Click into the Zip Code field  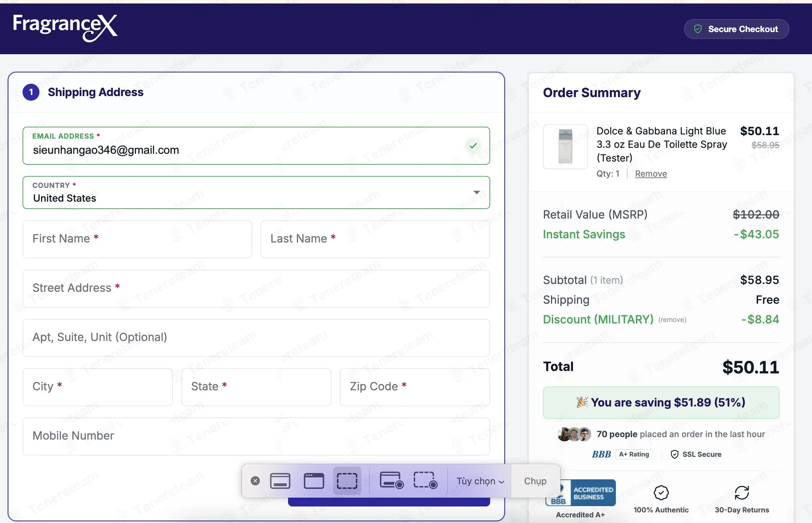[x=415, y=387]
